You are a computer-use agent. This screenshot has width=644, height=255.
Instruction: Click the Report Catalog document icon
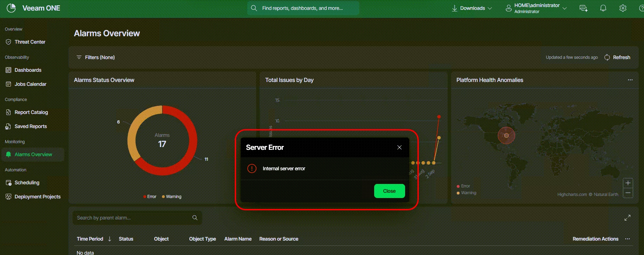(x=8, y=112)
